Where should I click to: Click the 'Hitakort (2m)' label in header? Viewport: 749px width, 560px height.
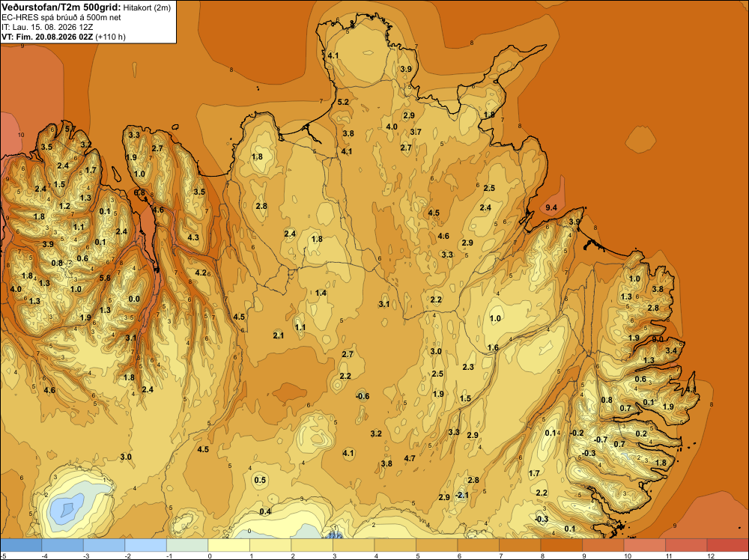click(147, 7)
